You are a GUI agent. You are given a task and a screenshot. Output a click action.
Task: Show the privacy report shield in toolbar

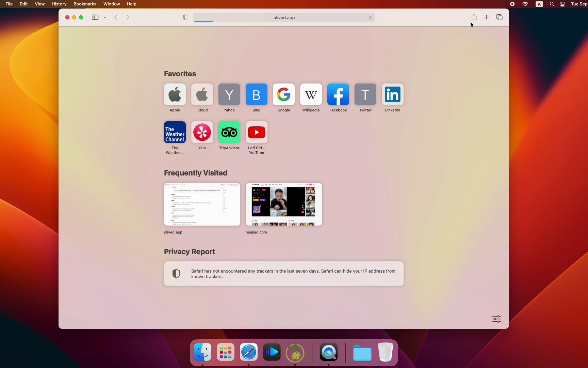(185, 17)
